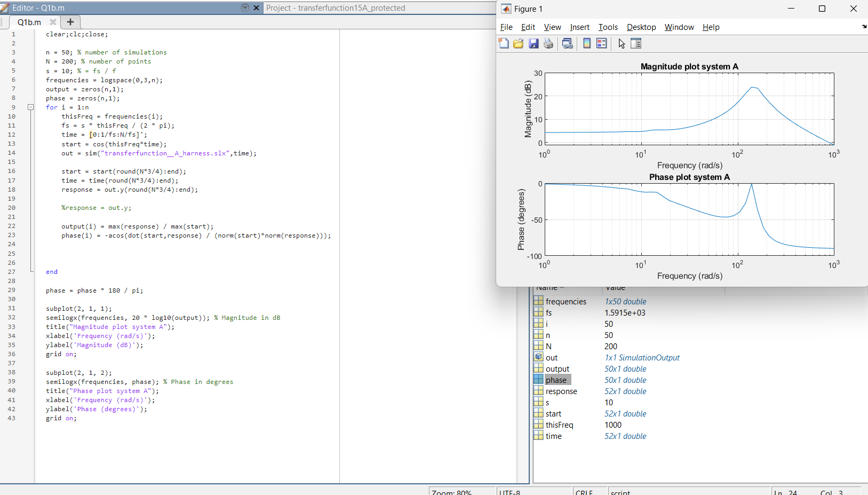Save the figure with the floppy icon
Viewport: 868px width, 495px height.
(x=533, y=44)
